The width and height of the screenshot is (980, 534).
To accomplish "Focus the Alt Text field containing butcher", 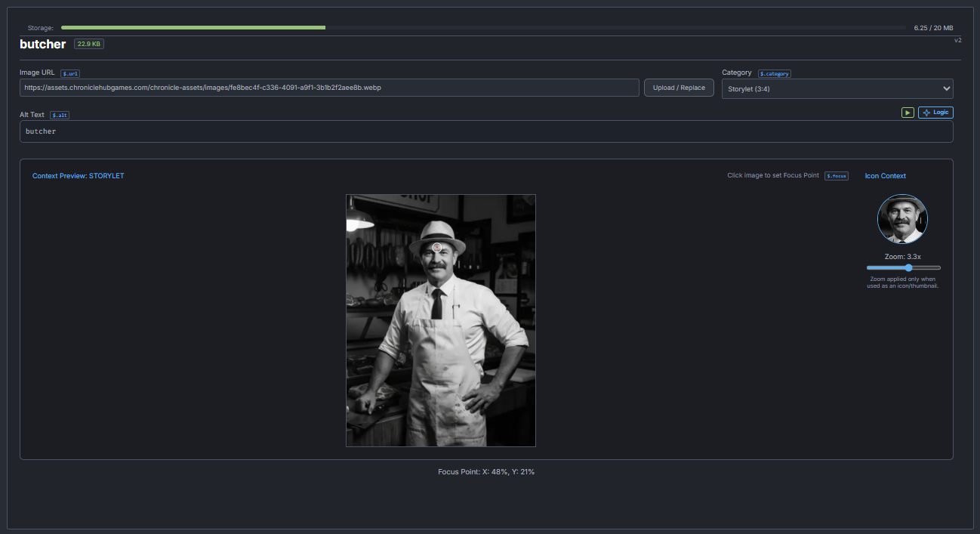I will (x=486, y=131).
